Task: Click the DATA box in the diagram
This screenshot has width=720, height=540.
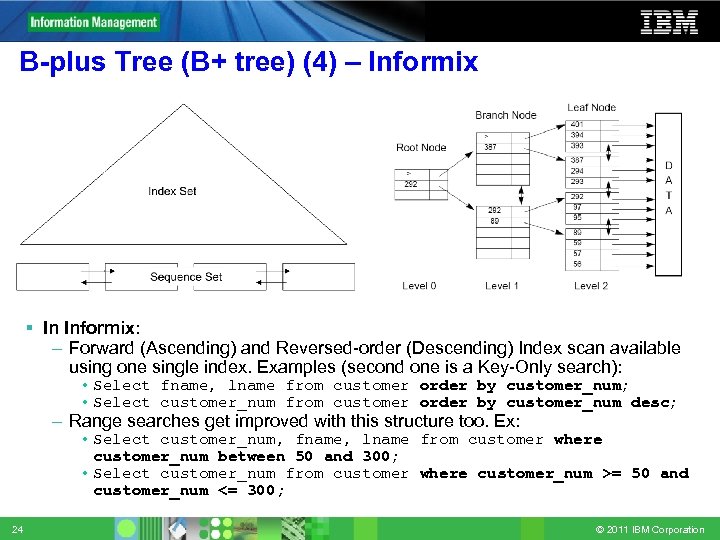Action: pyautogui.click(x=668, y=194)
